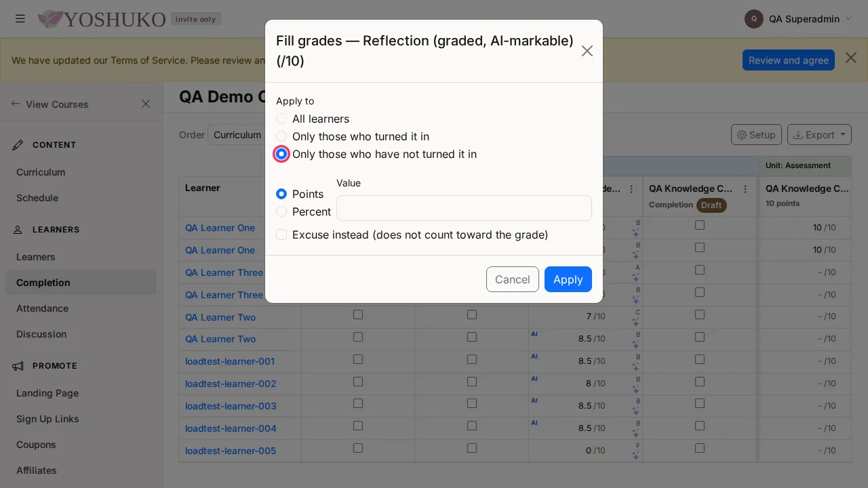Tick QA Knowledge Completion checkbox for loadtest-learner-005
Screen dimensions: 868x488
(700, 448)
